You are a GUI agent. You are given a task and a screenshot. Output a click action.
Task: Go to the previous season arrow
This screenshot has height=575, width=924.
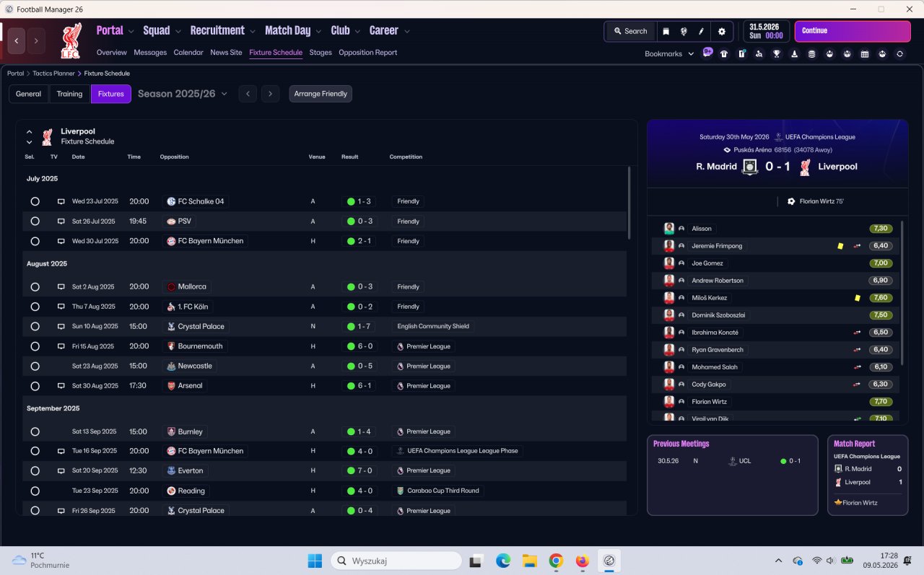(x=248, y=94)
